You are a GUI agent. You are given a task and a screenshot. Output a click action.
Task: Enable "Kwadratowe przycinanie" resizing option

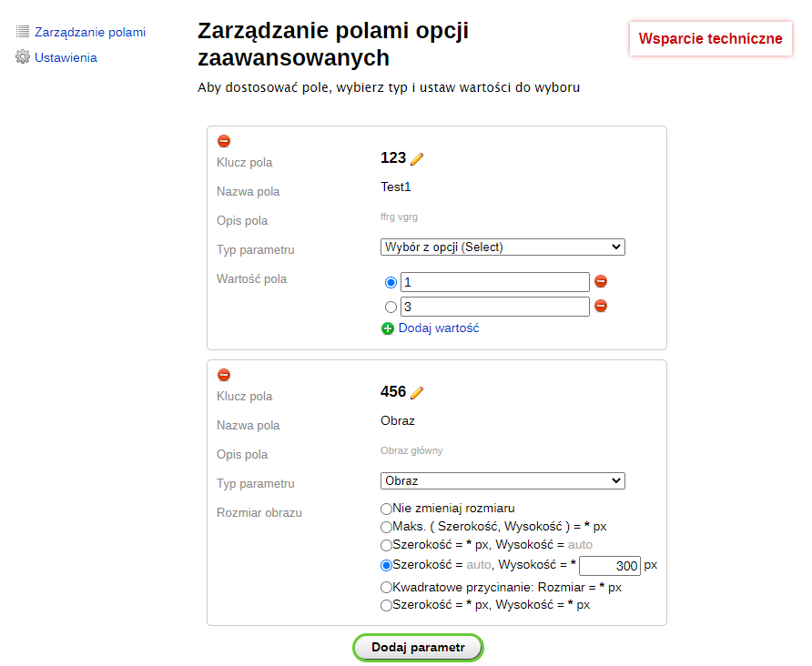tap(386, 587)
